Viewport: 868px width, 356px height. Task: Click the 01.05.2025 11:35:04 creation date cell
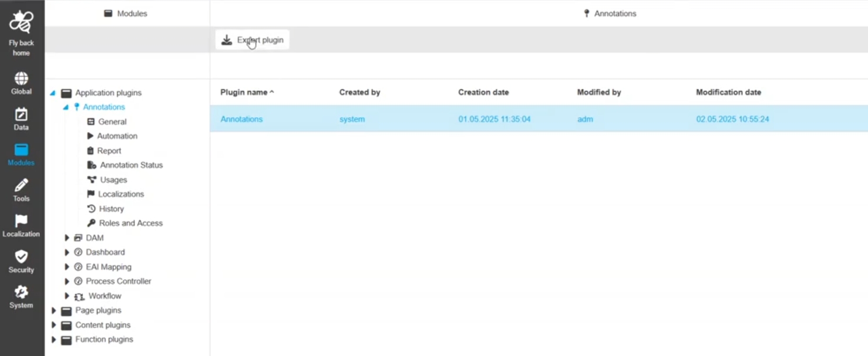click(x=494, y=119)
